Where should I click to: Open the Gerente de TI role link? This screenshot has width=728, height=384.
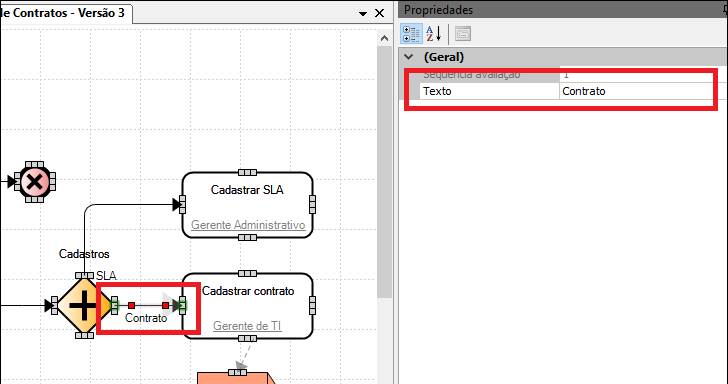(x=247, y=326)
